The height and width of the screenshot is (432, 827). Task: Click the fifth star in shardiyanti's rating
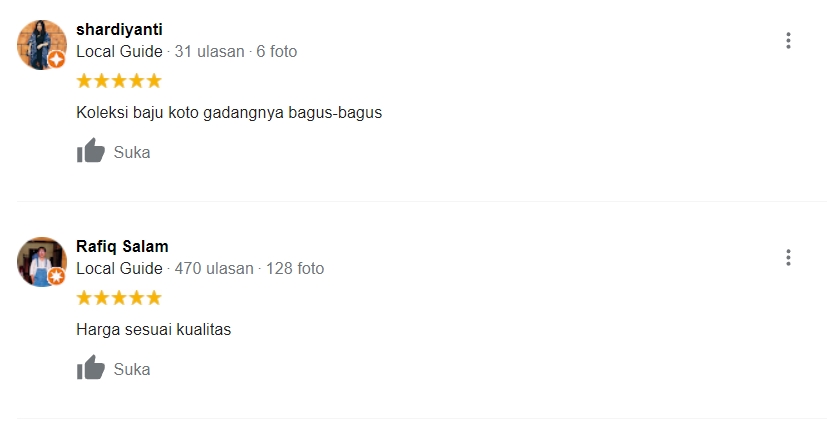(x=154, y=81)
